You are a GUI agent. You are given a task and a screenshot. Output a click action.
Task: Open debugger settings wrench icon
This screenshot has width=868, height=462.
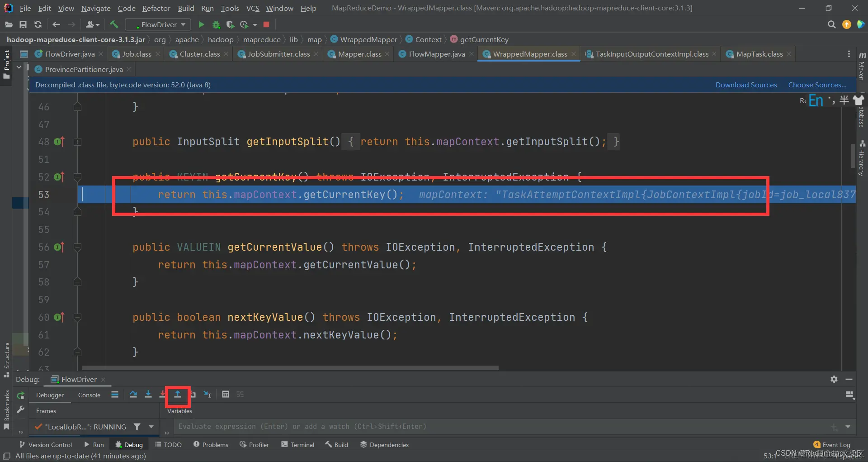pos(20,410)
